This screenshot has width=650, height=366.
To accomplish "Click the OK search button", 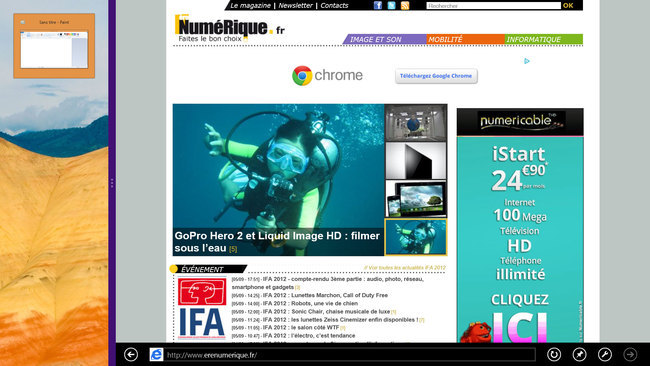I will 568,5.
